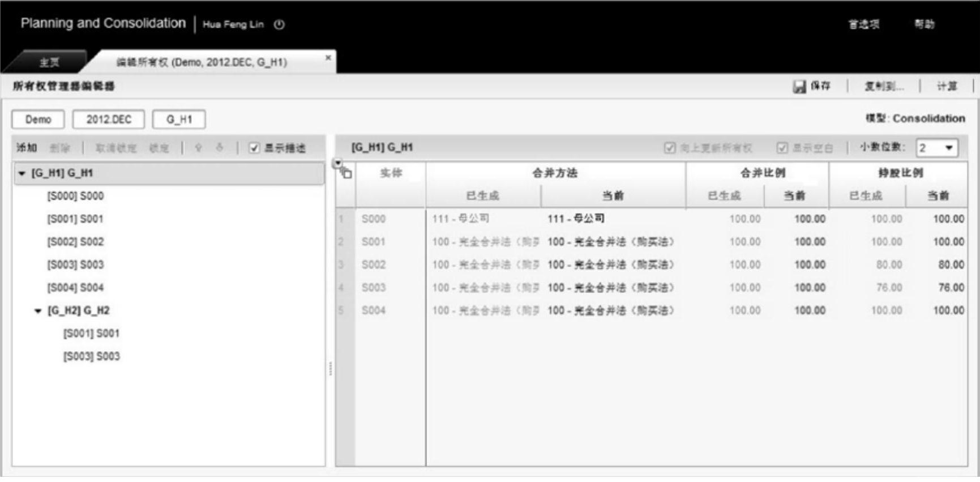Click current 合并比例 value for S001

[x=810, y=242]
